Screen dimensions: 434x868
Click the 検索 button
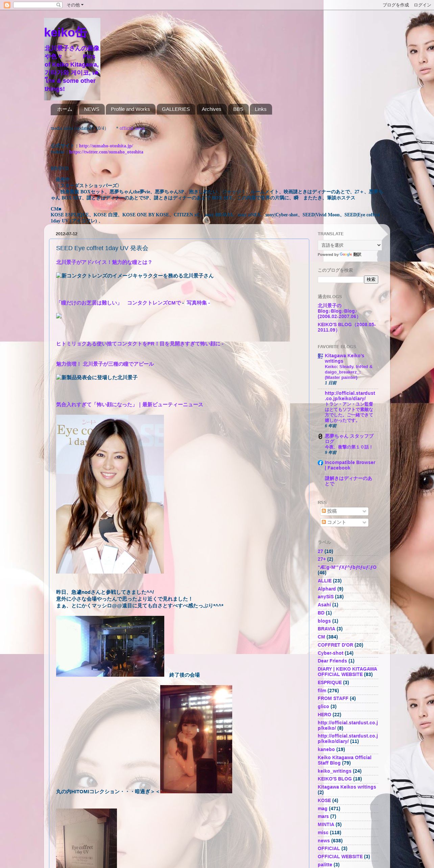tap(371, 280)
